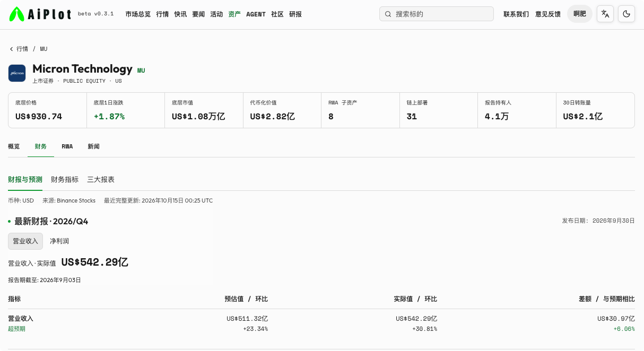This screenshot has width=644, height=351.
Task: Open the language switcher icon
Action: pos(605,14)
